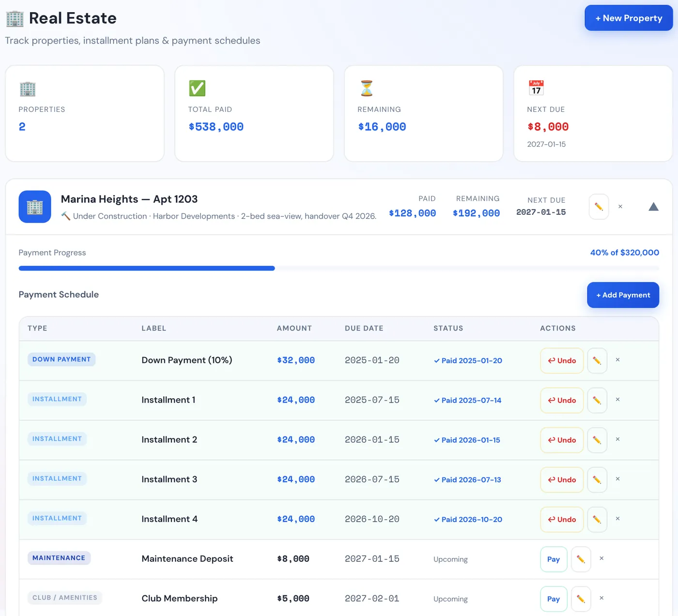Edit the Maintenance Deposit payment
The height and width of the screenshot is (616, 678).
[x=581, y=559]
